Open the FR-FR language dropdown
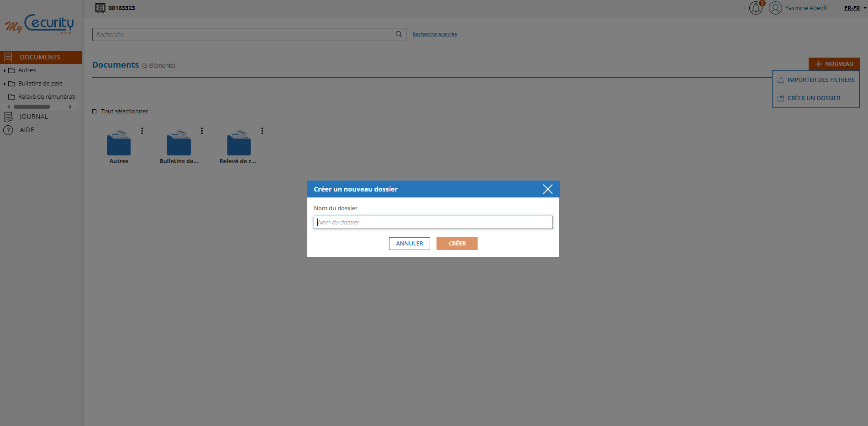868x426 pixels. pyautogui.click(x=855, y=8)
